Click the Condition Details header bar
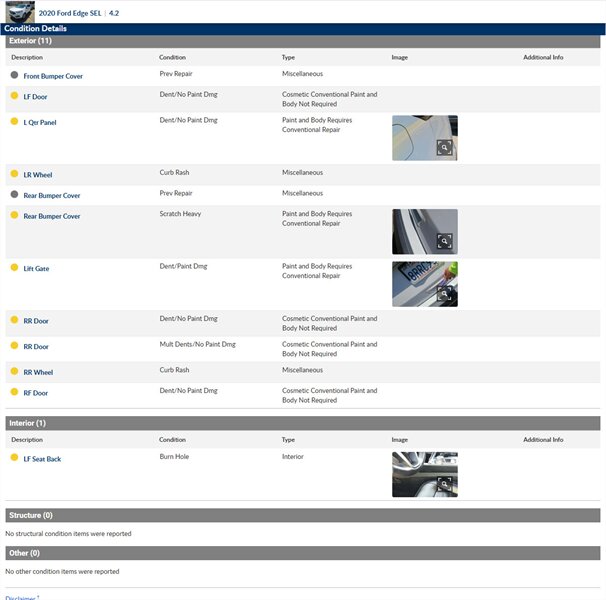 tap(303, 29)
